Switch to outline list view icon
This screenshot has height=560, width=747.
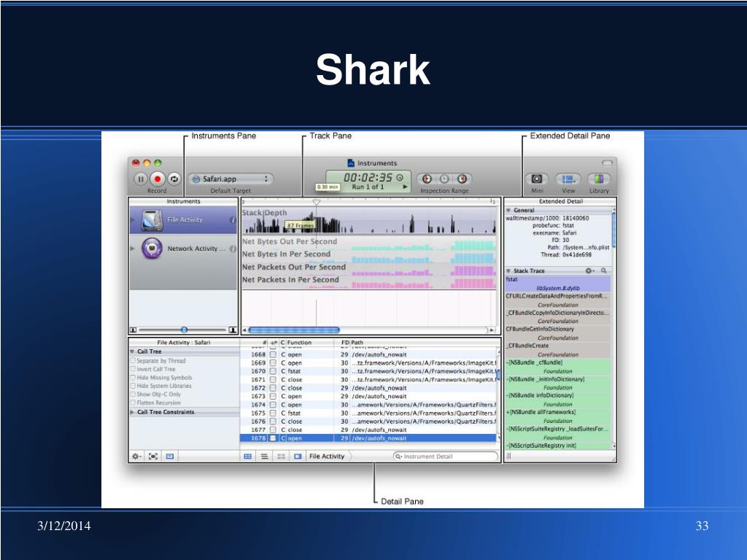(x=264, y=456)
